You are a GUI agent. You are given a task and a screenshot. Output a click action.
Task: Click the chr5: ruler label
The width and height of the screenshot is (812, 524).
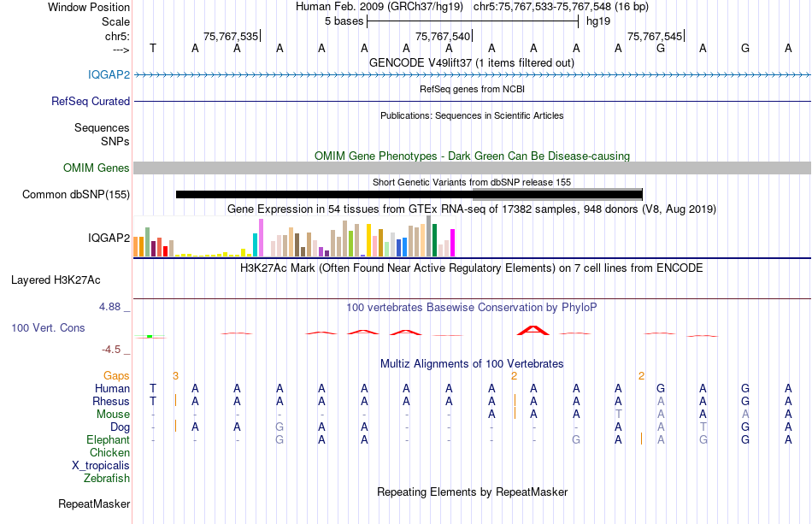117,36
